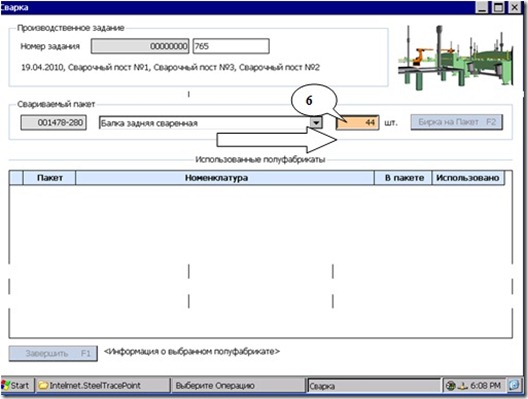Viewport: 528px width, 399px height.
Task: Maximize the Сварка window
Action: [x=498, y=7]
